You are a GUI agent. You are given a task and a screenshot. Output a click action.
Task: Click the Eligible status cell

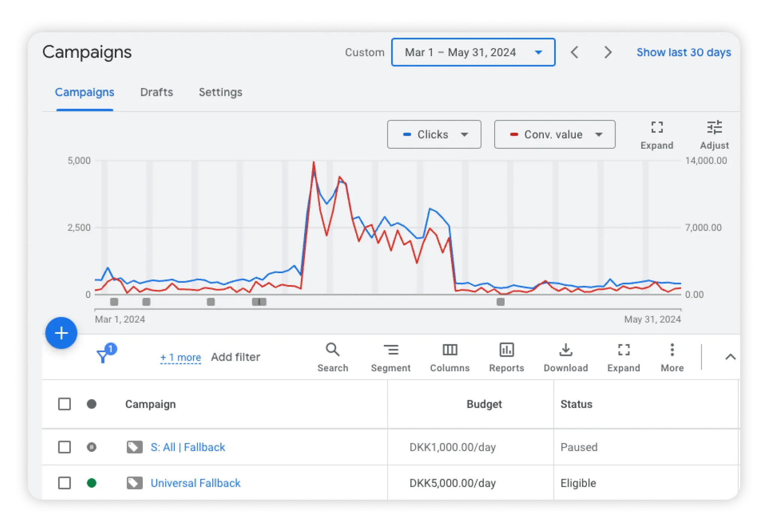click(x=578, y=483)
